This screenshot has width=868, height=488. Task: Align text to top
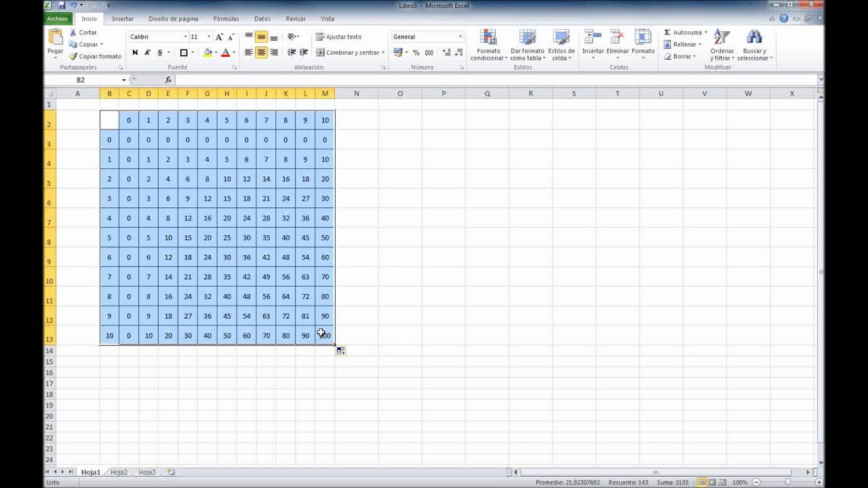coord(249,37)
